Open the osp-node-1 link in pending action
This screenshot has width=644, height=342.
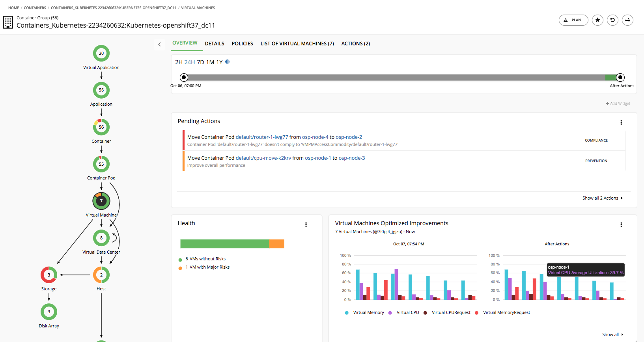pyautogui.click(x=318, y=158)
